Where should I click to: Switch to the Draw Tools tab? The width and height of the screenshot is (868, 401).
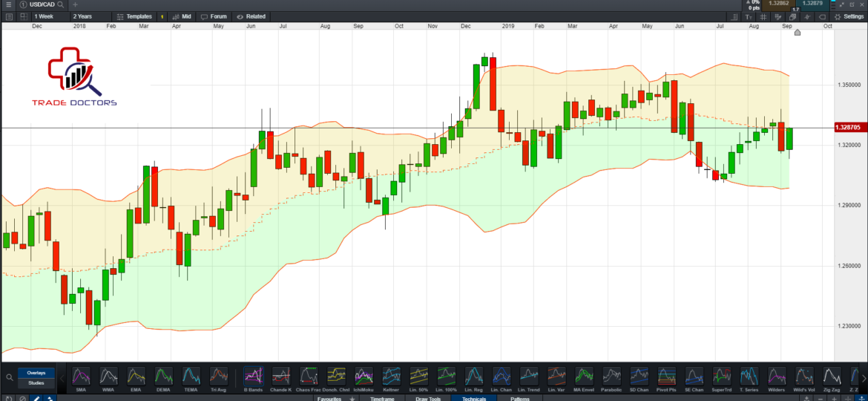pyautogui.click(x=428, y=398)
